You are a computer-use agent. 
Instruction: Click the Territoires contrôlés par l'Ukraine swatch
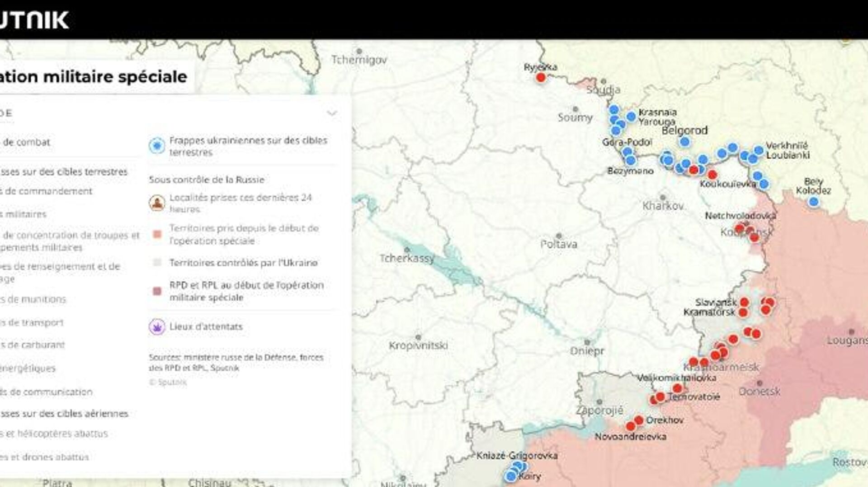tap(157, 263)
